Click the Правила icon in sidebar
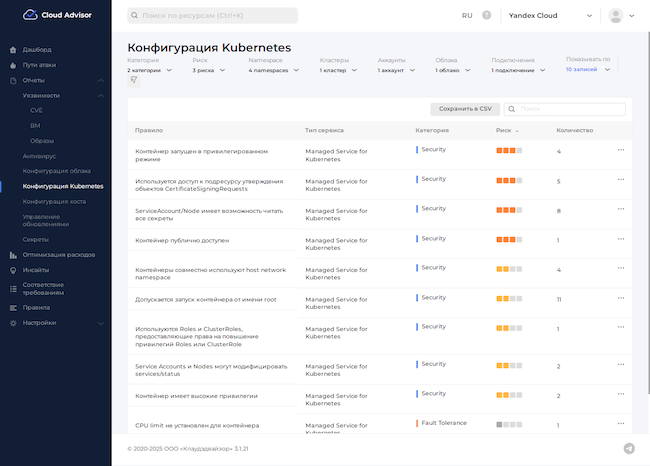The width and height of the screenshot is (650, 466). point(13,308)
